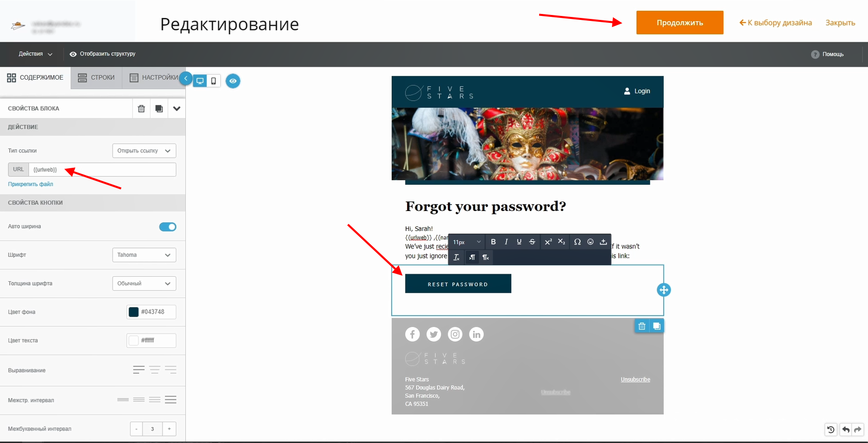The width and height of the screenshot is (868, 443).
Task: Open the Цвет фона color swatch
Action: pyautogui.click(x=134, y=312)
